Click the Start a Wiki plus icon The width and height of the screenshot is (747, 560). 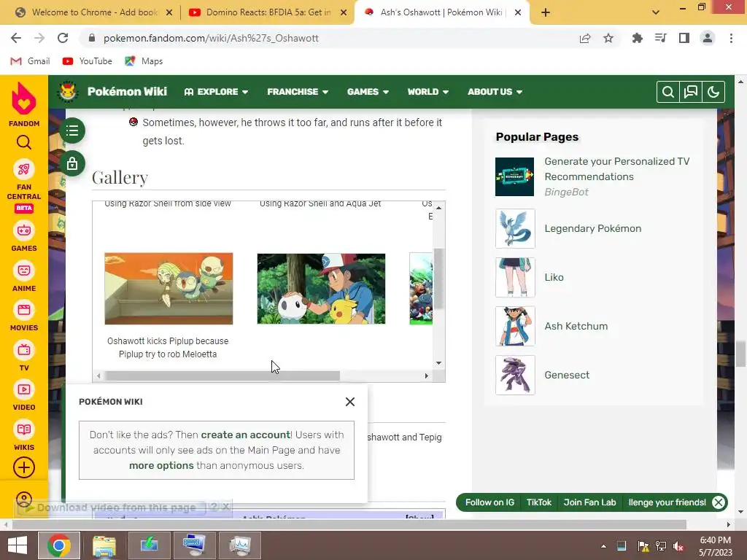pos(24,467)
